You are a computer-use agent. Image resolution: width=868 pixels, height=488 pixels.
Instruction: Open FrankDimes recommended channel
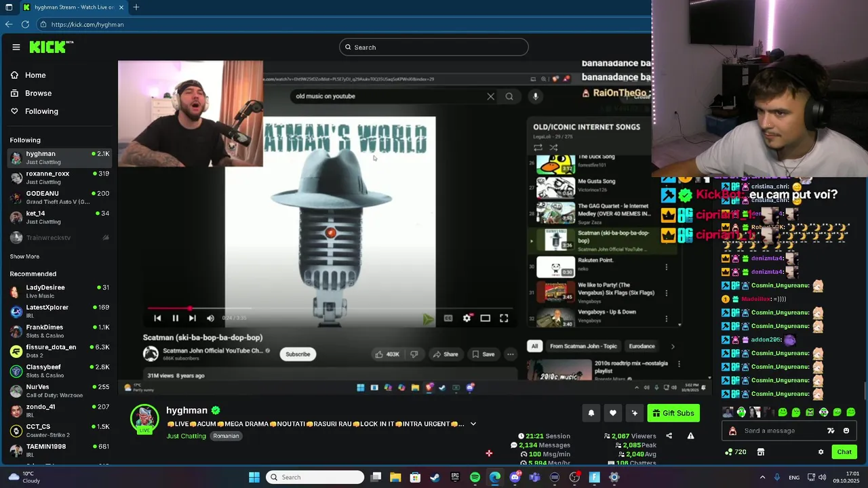pyautogui.click(x=60, y=331)
